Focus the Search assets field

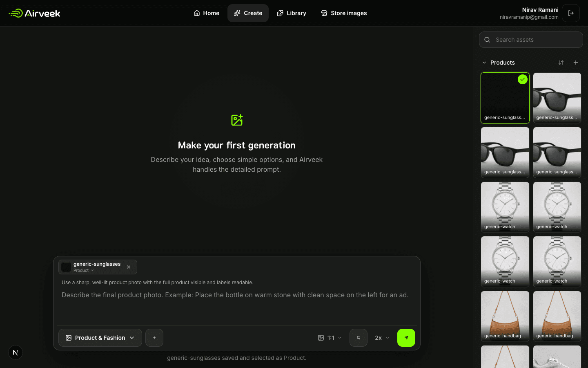[x=531, y=40]
